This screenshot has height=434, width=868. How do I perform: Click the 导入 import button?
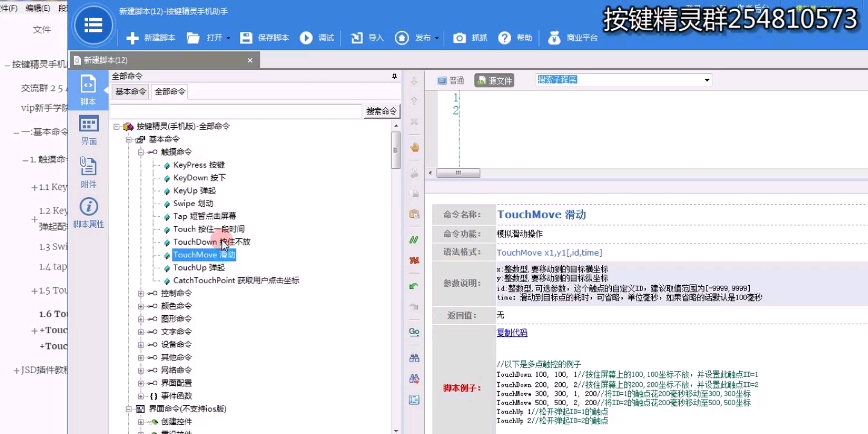coord(367,38)
